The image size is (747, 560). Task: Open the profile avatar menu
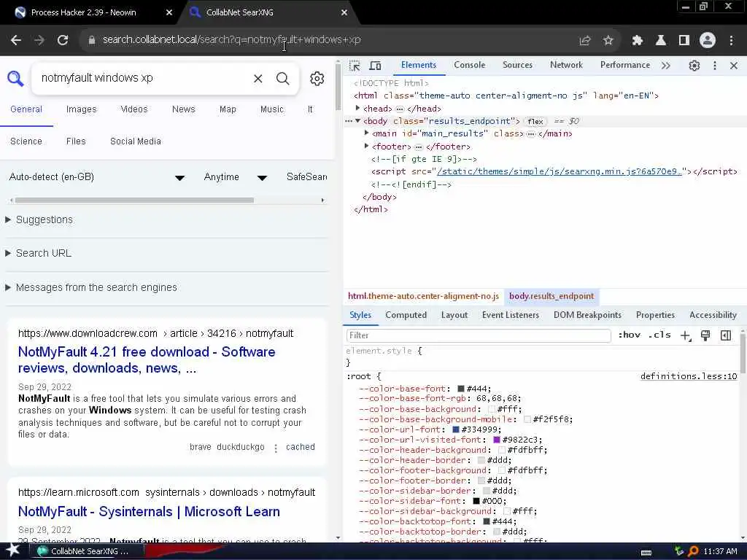pyautogui.click(x=708, y=41)
